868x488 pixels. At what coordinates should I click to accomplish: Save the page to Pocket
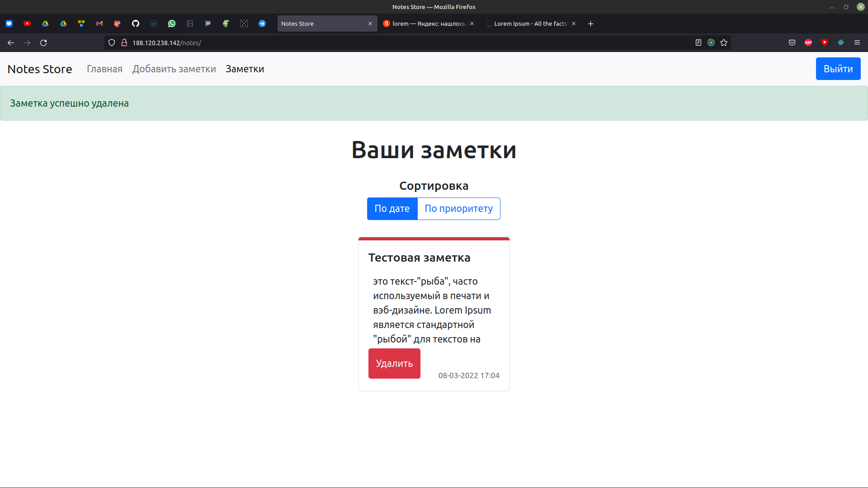coord(792,42)
